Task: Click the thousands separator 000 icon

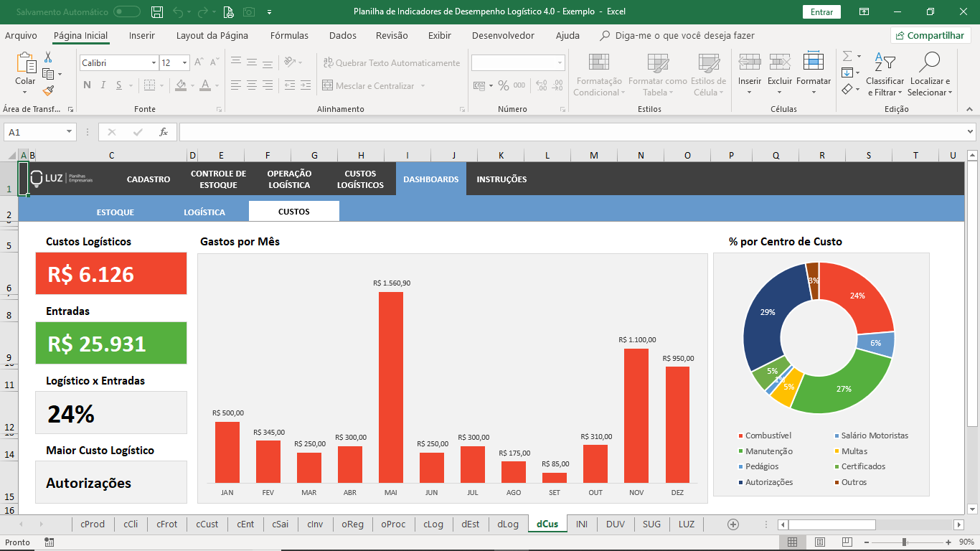Action: pos(521,85)
